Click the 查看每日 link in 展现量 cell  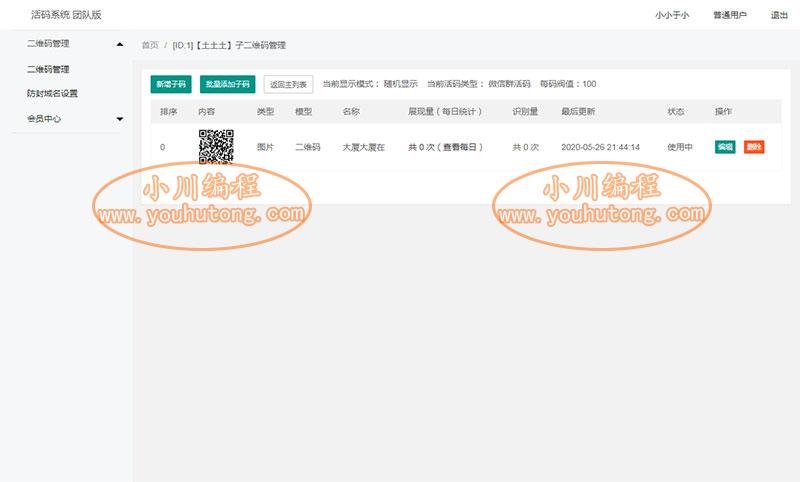[x=460, y=147]
